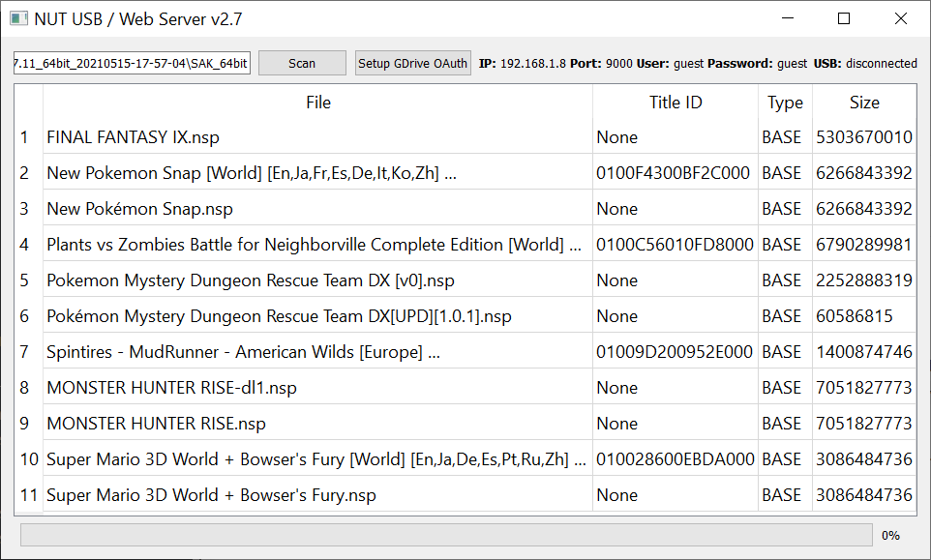Viewport: 931px width, 560px height.
Task: Sort by the File column header
Action: tap(318, 102)
